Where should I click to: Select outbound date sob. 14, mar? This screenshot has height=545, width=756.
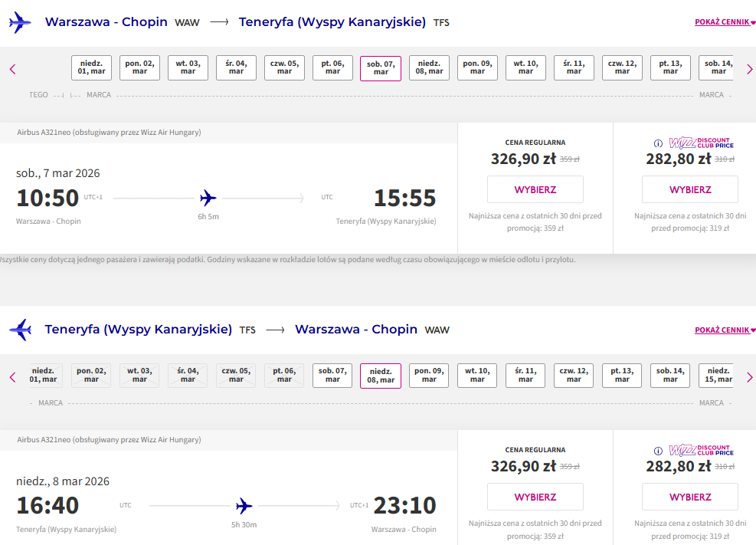coord(716,67)
